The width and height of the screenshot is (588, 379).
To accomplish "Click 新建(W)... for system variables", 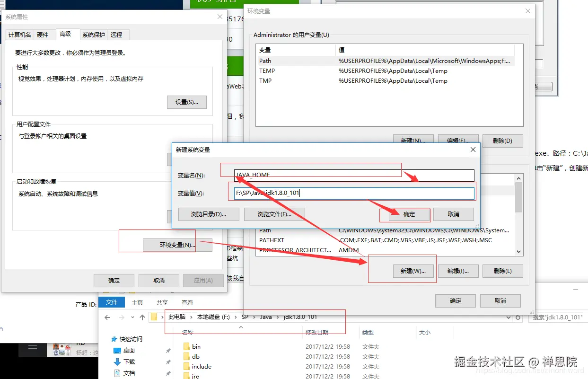I will coord(413,271).
